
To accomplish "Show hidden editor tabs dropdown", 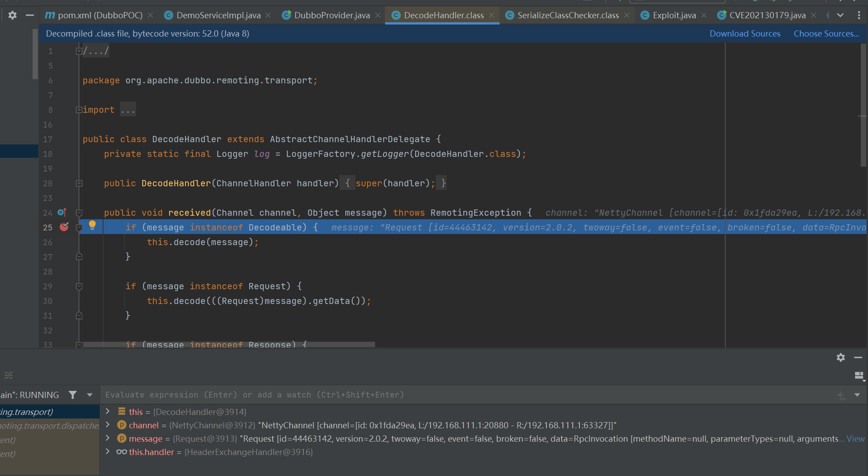I will 840,15.
